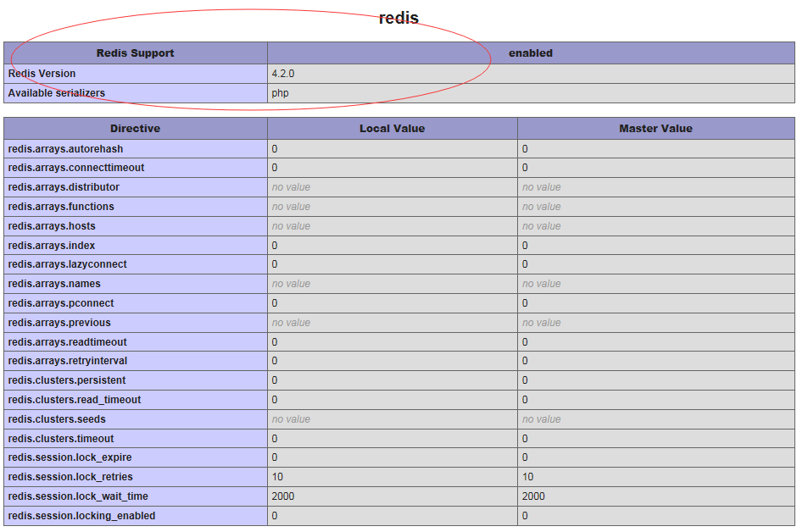Click local value 0 of redis.arrays.pconnect
The image size is (808, 532).
pos(275,303)
